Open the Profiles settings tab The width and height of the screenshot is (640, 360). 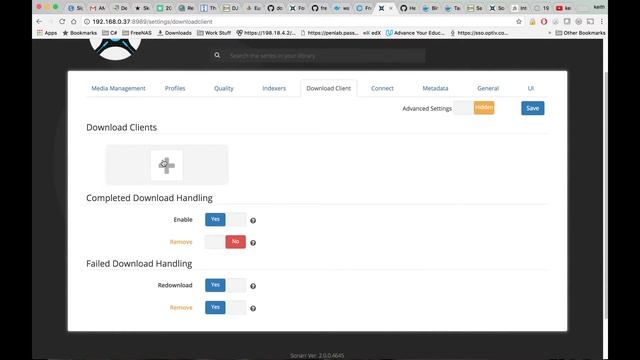click(x=175, y=88)
